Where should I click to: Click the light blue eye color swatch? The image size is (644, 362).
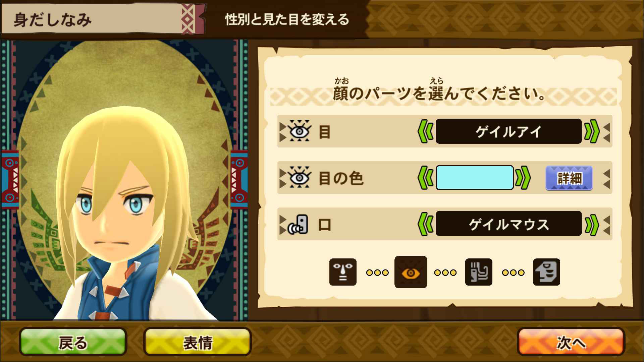pyautogui.click(x=475, y=178)
